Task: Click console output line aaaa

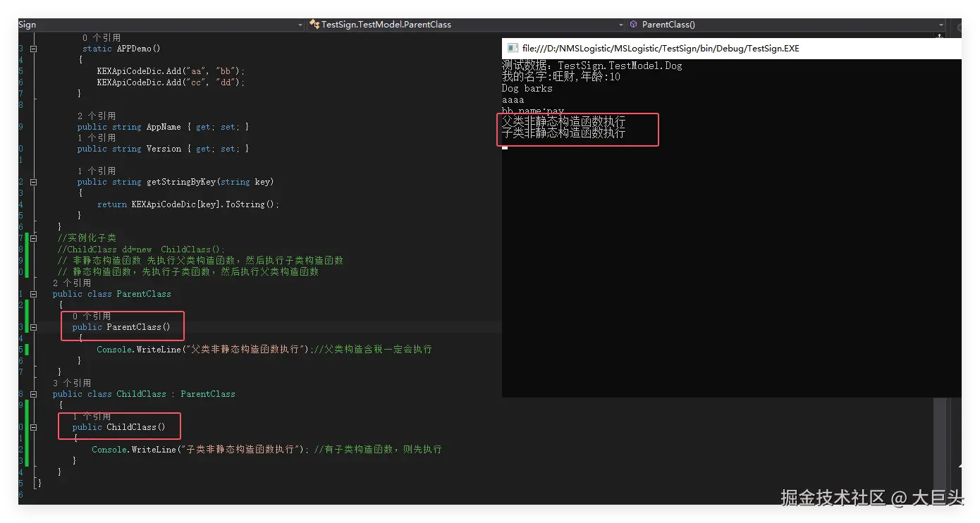Action: point(513,99)
